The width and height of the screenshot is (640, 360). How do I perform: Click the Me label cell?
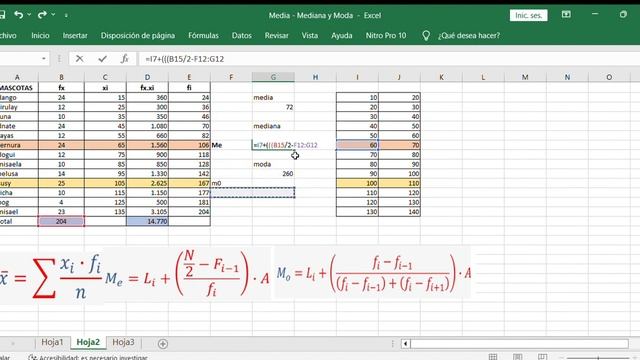click(231, 145)
